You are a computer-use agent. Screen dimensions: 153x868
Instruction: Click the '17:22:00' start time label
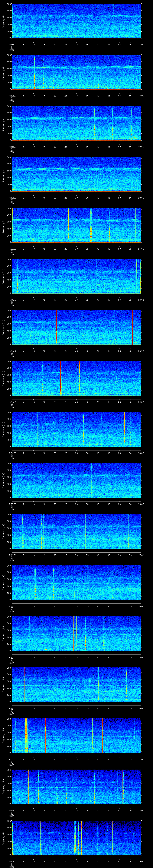click(12, 351)
